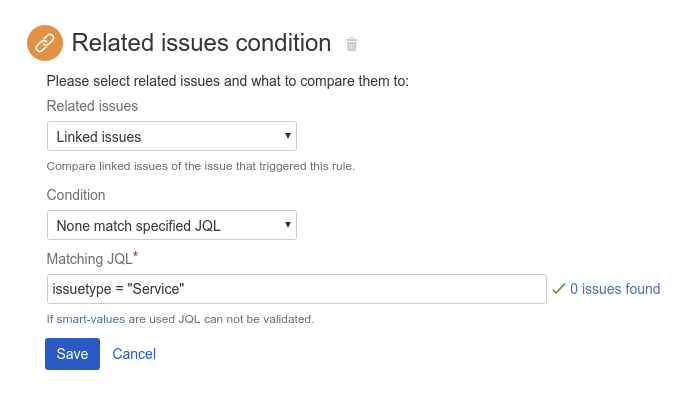Cancel editing the condition
This screenshot has width=695, height=393.
point(134,354)
